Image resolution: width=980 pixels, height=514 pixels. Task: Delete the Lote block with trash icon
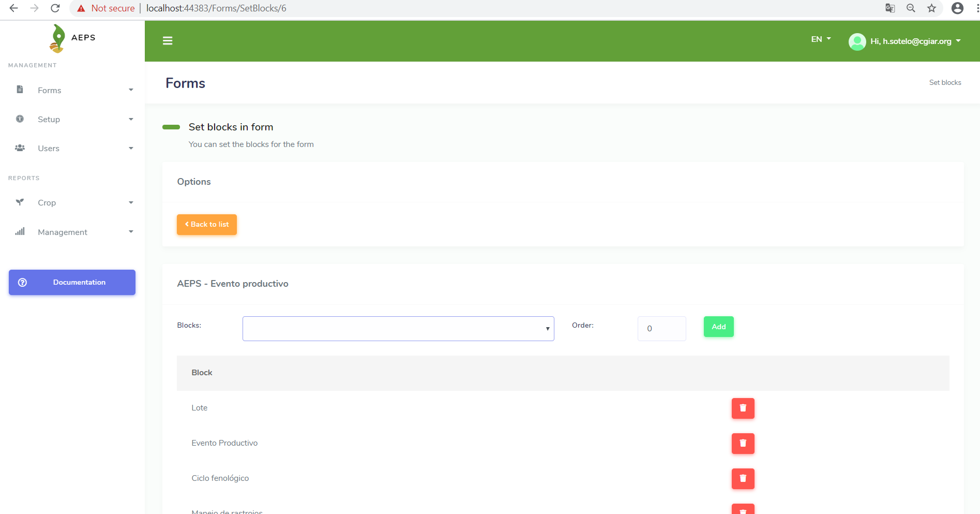point(743,408)
